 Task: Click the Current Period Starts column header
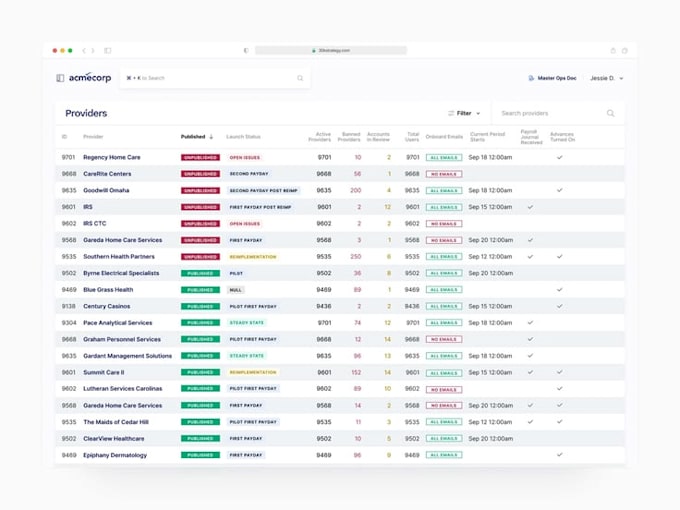[x=487, y=137]
